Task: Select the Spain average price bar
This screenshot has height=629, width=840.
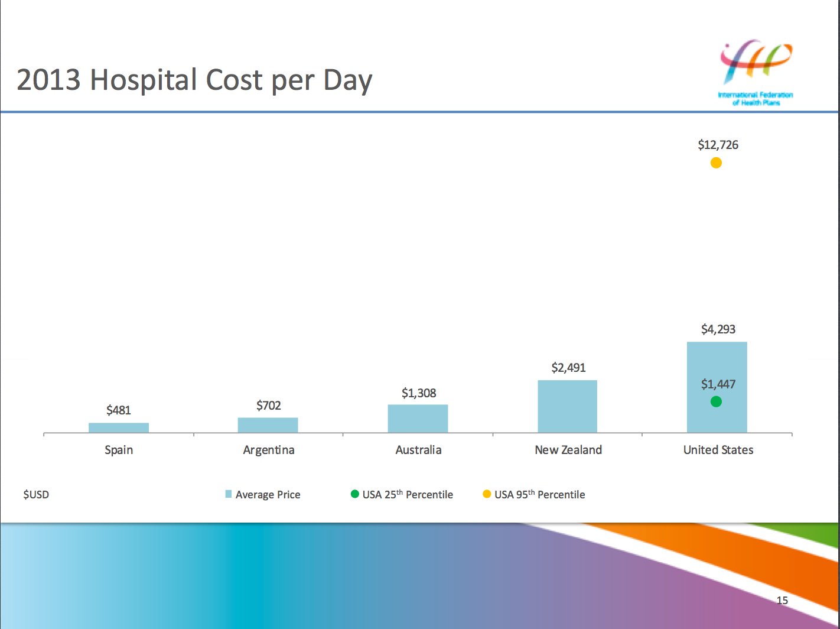Action: click(x=119, y=428)
